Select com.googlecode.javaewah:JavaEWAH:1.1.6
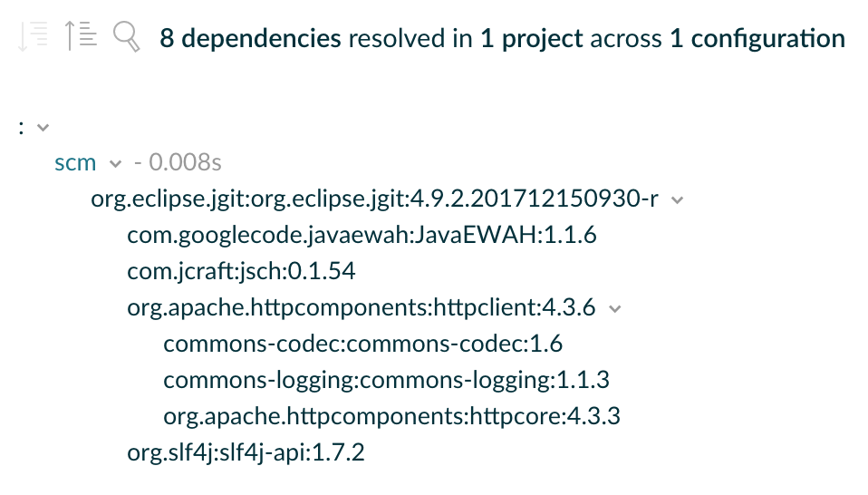The width and height of the screenshot is (868, 495). pos(362,236)
